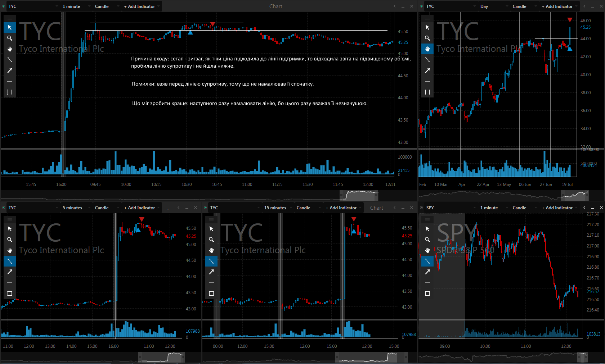Select the hand pan tool in the TYC 5 minutes chart
The height and width of the screenshot is (364, 605).
tap(10, 250)
